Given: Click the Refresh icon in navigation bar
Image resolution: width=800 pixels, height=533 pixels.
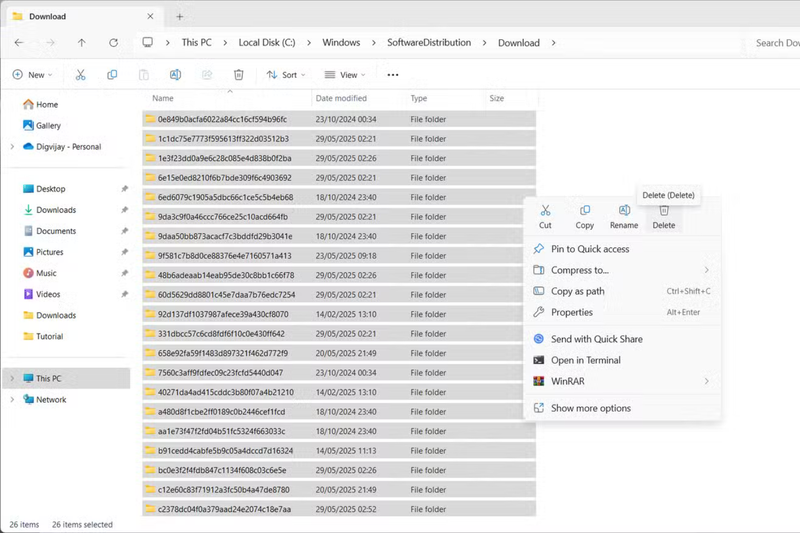Looking at the screenshot, I should (x=113, y=43).
